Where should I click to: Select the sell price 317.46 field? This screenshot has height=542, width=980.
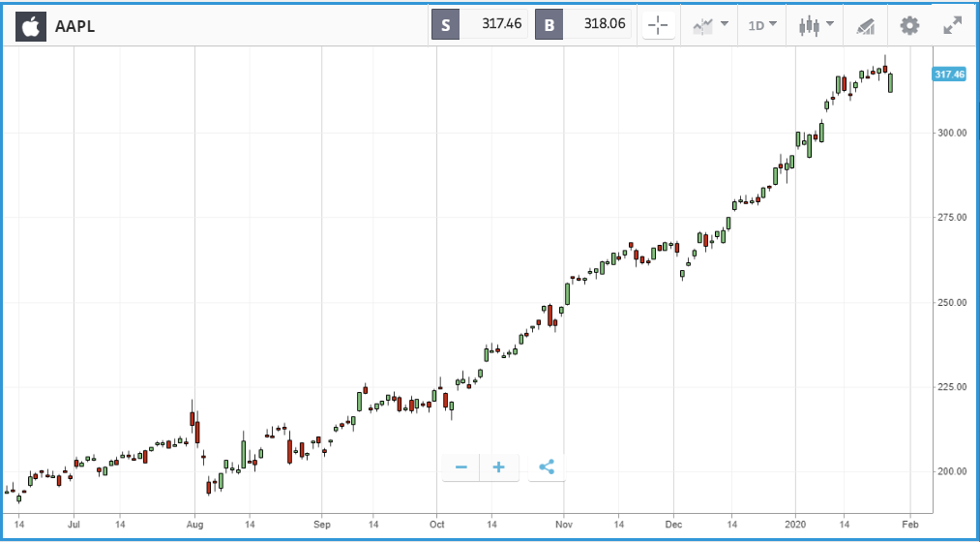(493, 25)
